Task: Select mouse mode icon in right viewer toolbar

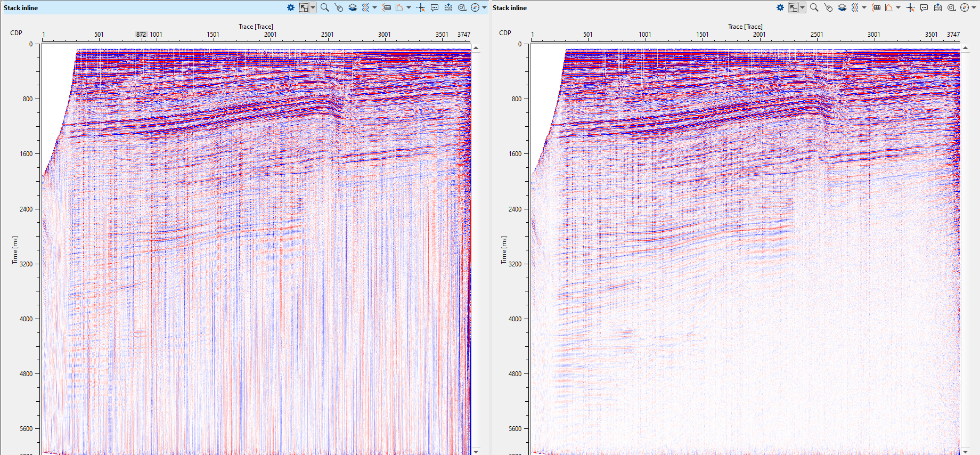Action: click(x=828, y=7)
